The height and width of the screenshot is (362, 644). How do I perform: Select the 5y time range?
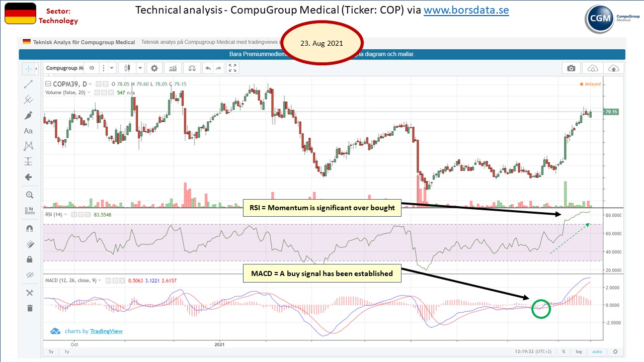(x=51, y=351)
